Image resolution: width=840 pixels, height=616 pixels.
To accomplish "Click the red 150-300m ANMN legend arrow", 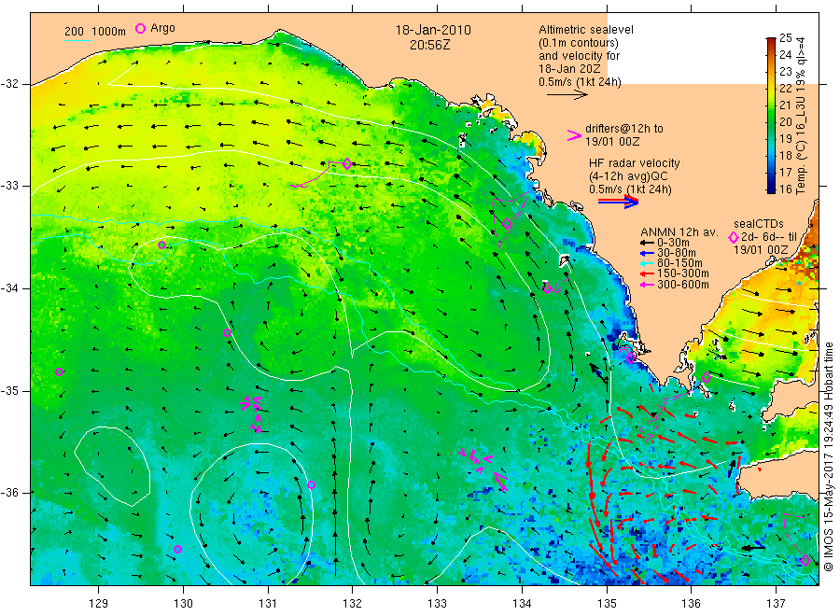I will coord(647,273).
